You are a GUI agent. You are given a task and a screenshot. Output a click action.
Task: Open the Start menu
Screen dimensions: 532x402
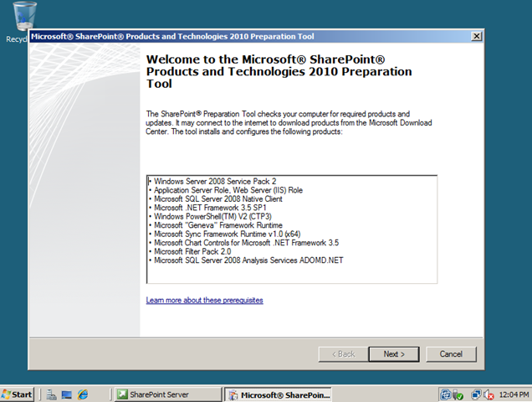point(17,394)
